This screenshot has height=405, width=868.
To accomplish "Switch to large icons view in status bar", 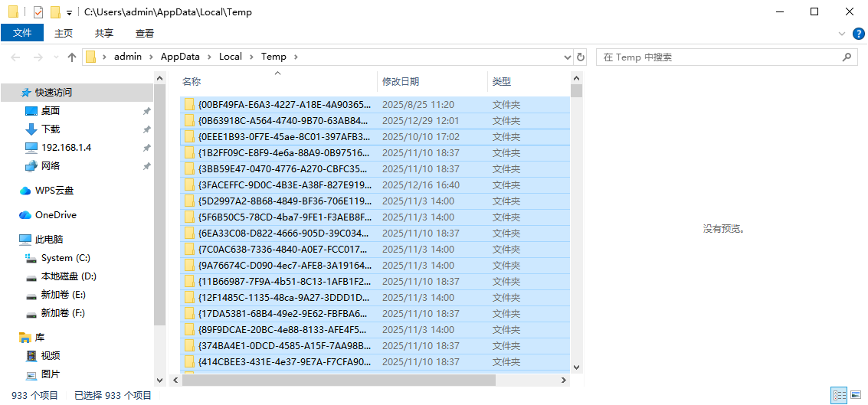I will pyautogui.click(x=857, y=396).
